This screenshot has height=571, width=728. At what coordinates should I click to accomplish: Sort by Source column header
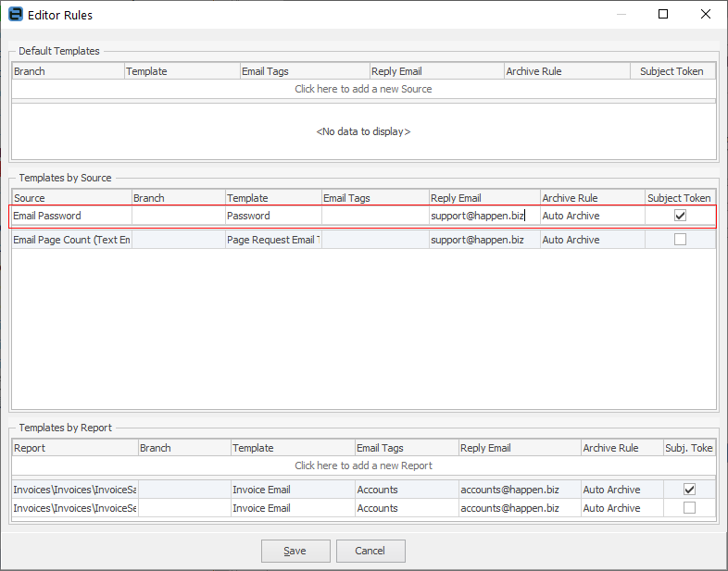[70, 198]
